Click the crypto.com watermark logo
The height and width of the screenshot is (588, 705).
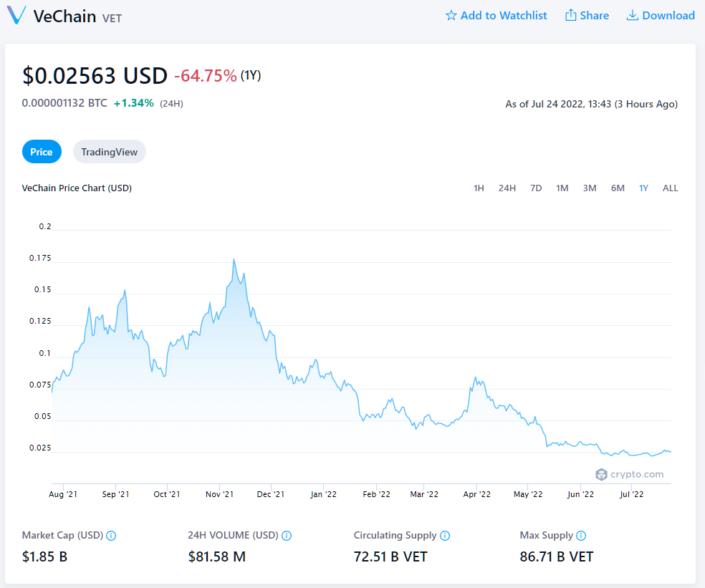pos(629,474)
